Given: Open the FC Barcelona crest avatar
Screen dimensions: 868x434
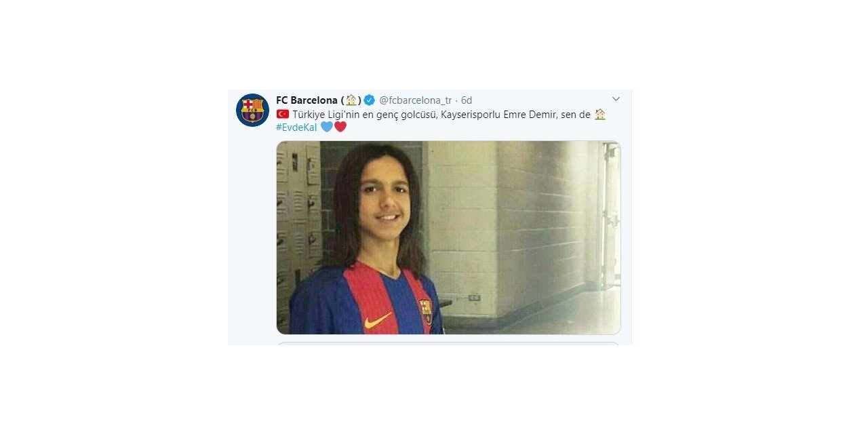Looking at the screenshot, I should tap(252, 110).
